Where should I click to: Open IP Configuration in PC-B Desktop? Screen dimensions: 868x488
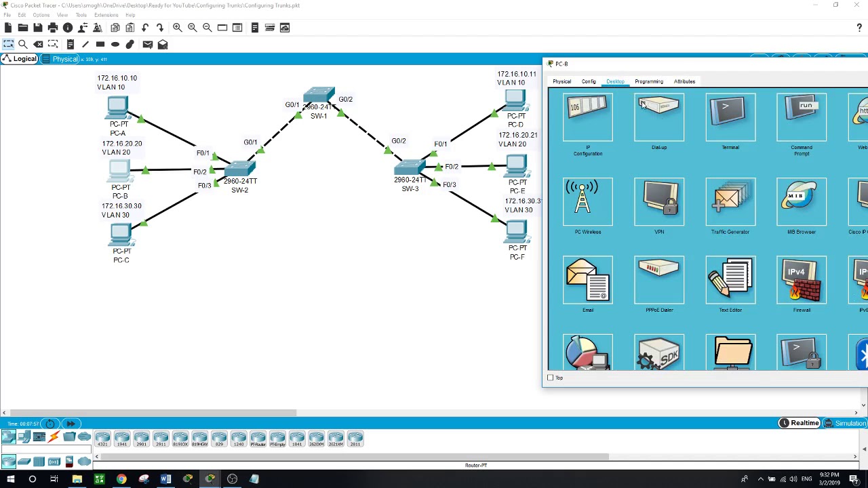(588, 117)
